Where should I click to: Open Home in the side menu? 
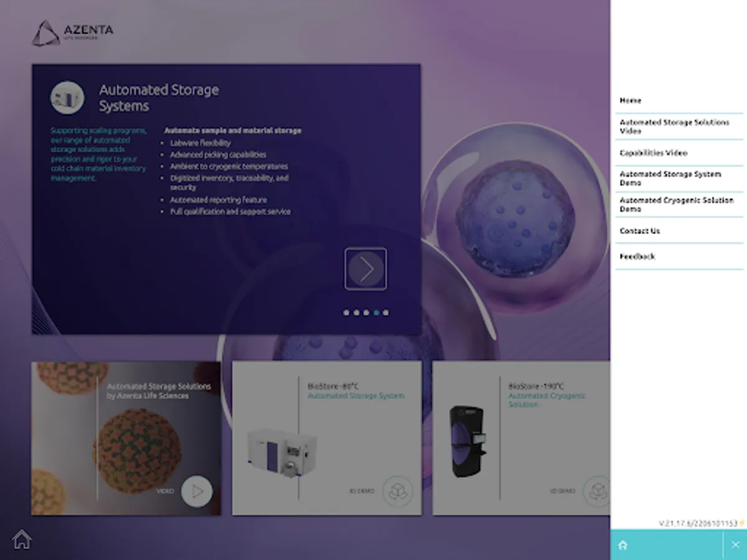(x=679, y=100)
